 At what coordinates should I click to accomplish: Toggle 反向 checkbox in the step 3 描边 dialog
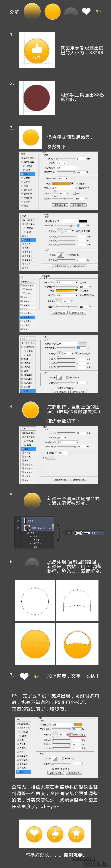pos(77,184)
